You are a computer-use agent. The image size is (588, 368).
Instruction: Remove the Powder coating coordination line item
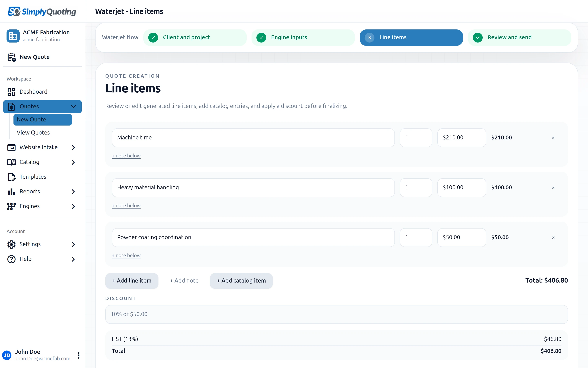pyautogui.click(x=553, y=238)
